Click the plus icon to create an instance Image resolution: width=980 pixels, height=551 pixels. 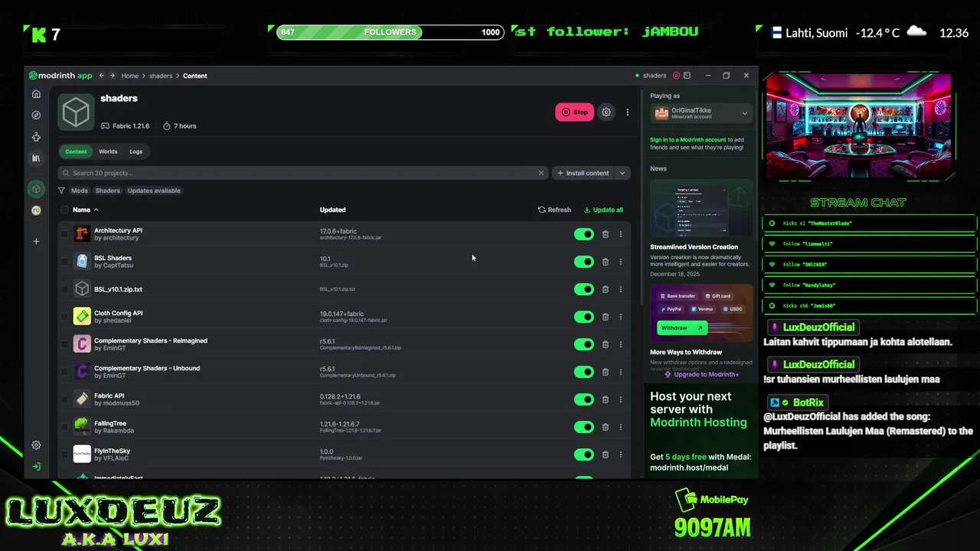point(36,241)
